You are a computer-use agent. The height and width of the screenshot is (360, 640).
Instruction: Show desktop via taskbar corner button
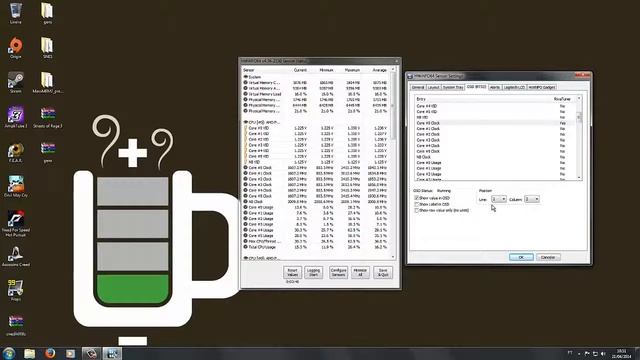(x=637, y=353)
